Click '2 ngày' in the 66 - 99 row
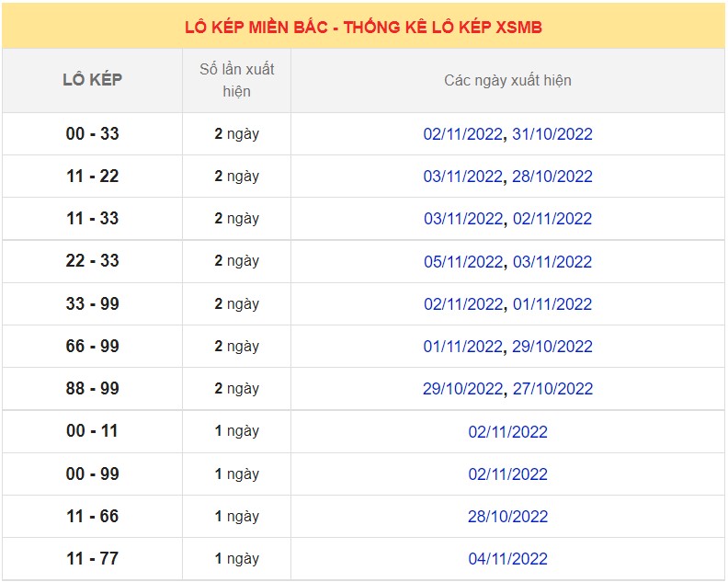This screenshot has width=728, height=582. [237, 347]
